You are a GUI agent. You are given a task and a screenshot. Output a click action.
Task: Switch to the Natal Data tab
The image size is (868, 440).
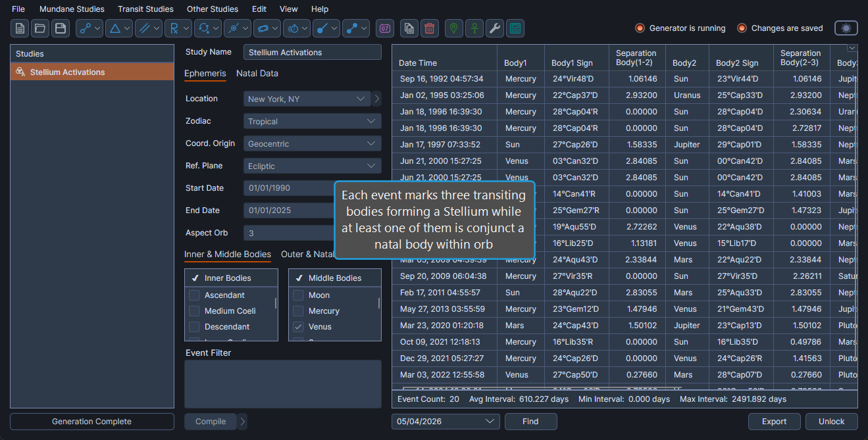coord(257,74)
